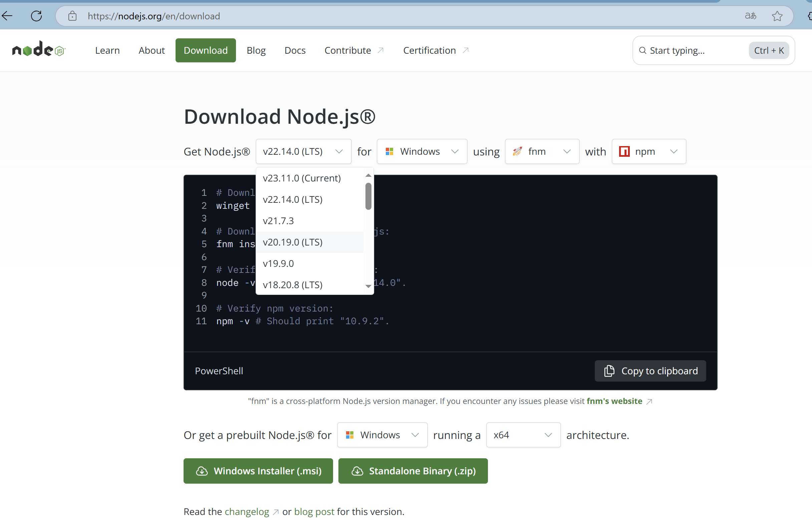This screenshot has width=812, height=524.
Task: Select v20.19.0 (LTS) from the version list
Action: coord(292,242)
